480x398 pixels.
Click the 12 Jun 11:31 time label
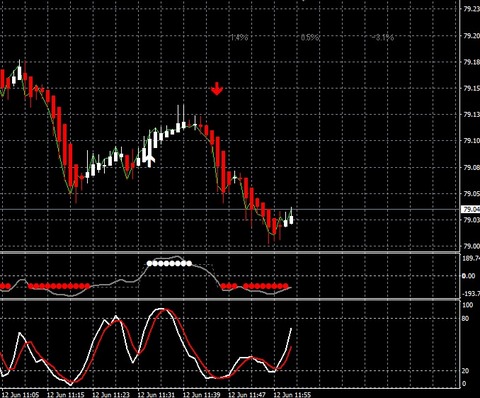(156, 395)
